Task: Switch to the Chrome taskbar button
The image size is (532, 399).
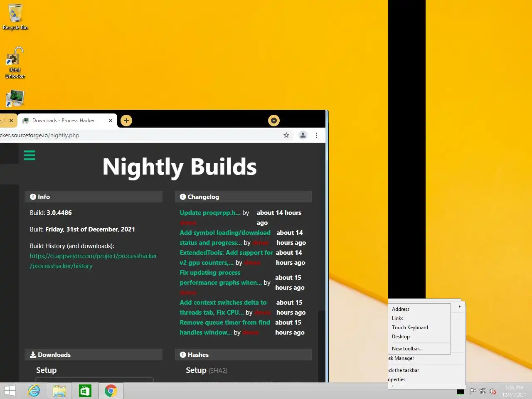Action: coord(111,391)
